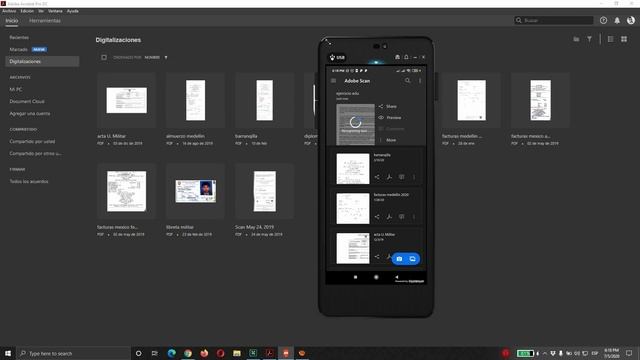Click the Buscar search field

553,20
